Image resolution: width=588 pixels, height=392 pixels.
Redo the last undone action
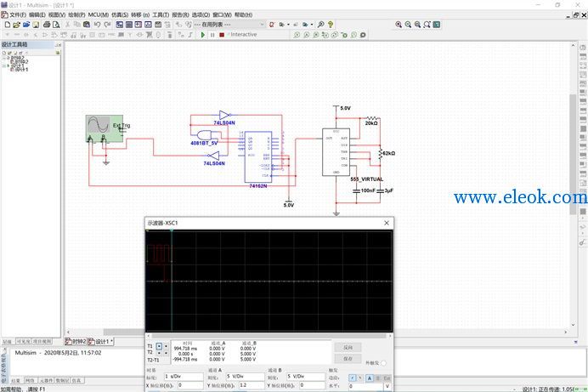tap(107, 25)
